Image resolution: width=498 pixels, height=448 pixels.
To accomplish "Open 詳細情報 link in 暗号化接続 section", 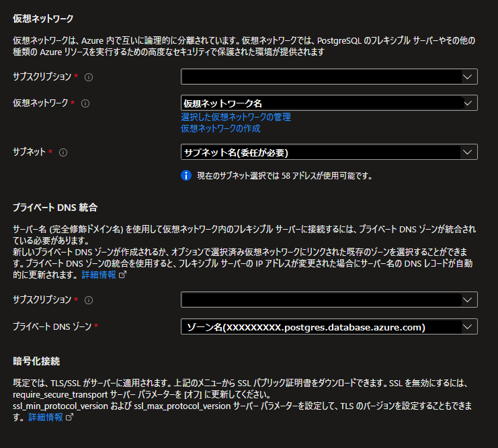I will coord(46,417).
